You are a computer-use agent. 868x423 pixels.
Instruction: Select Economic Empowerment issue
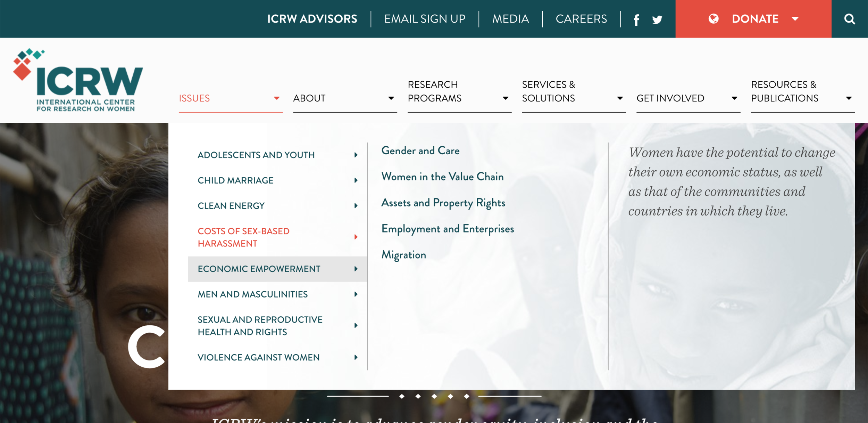pos(259,269)
